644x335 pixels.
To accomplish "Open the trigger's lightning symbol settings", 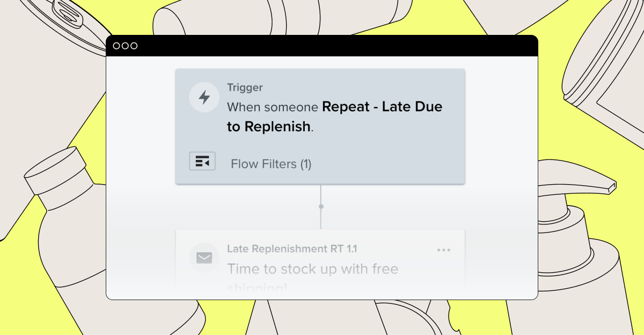I will click(204, 97).
